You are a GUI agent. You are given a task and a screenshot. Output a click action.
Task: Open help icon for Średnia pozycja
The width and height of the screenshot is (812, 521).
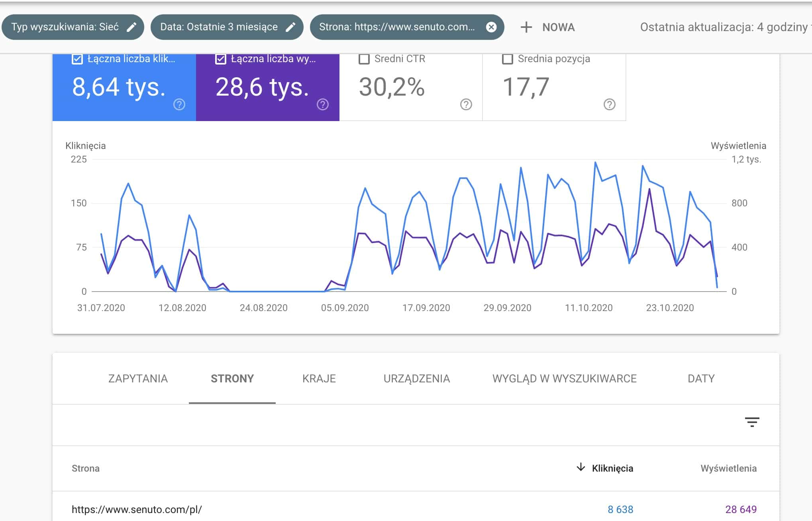click(610, 104)
